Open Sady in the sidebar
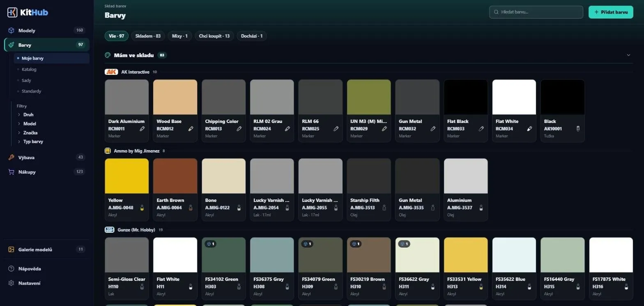The height and width of the screenshot is (306, 644). (x=51, y=81)
